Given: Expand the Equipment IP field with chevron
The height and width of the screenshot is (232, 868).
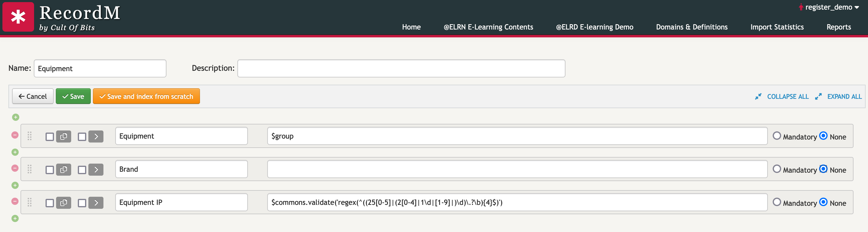Looking at the screenshot, I should tap(96, 202).
